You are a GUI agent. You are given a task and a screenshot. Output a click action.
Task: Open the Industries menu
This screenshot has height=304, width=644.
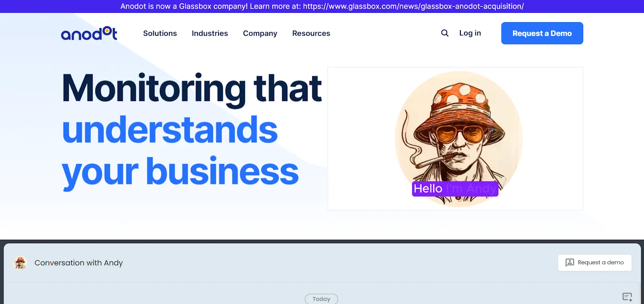[210, 33]
